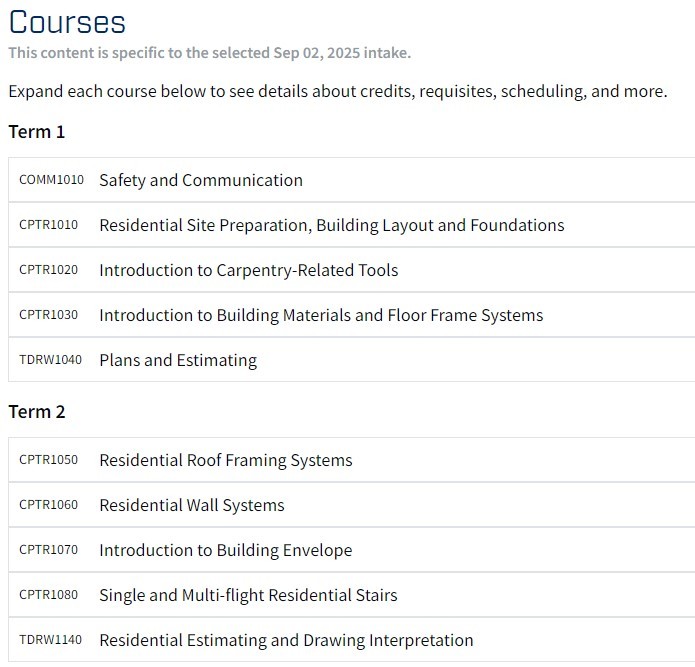
Task: Expand the Safety and Communication course
Action: click(x=351, y=180)
